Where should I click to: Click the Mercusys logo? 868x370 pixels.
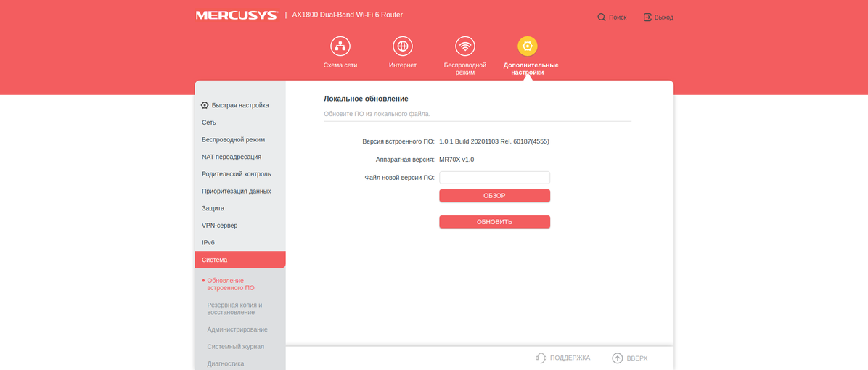(237, 15)
